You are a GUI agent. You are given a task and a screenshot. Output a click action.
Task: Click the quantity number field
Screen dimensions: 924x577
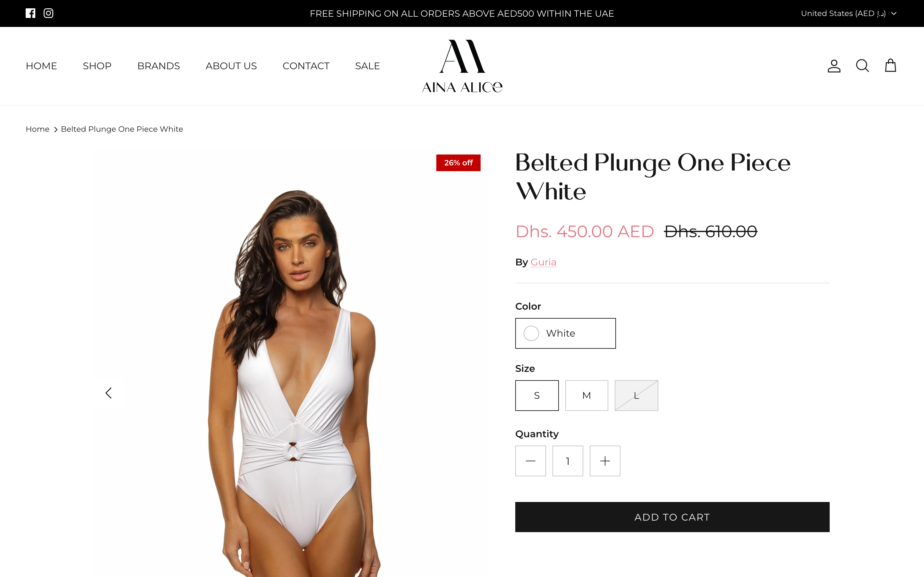pos(568,461)
